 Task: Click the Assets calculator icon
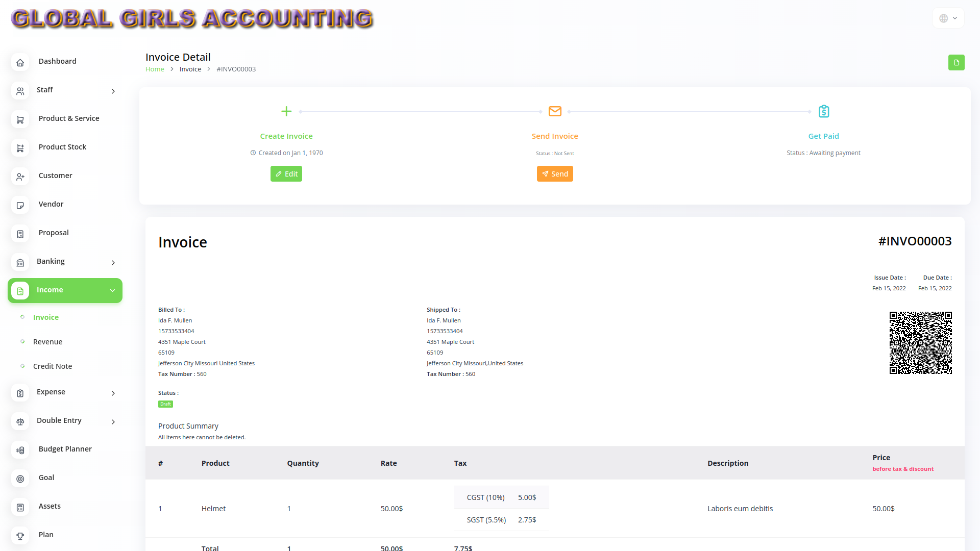click(x=20, y=508)
